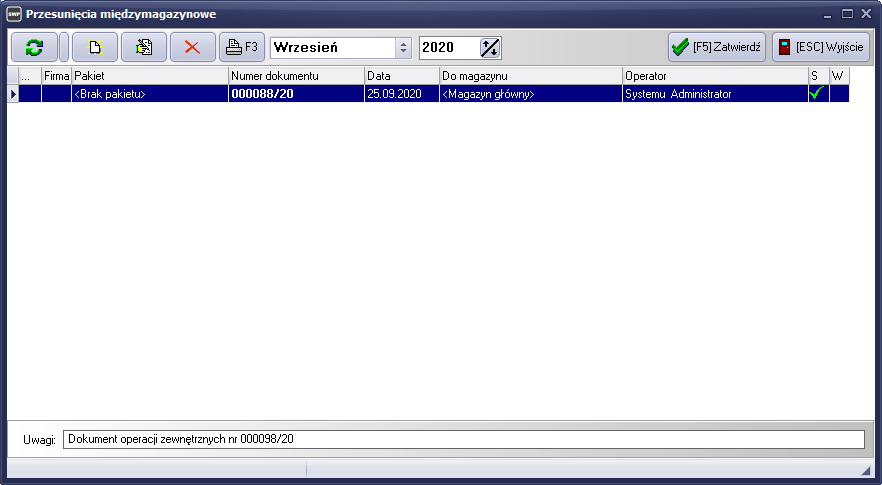Sort by the Numer dokumentu column header
The width and height of the screenshot is (882, 485).
tap(295, 76)
